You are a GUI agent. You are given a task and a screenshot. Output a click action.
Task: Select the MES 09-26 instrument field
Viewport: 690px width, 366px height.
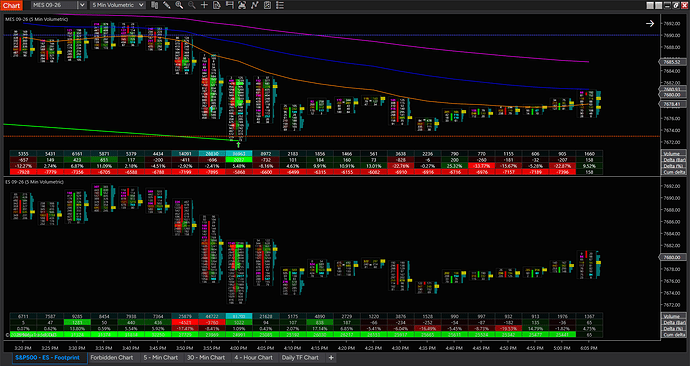click(x=55, y=5)
